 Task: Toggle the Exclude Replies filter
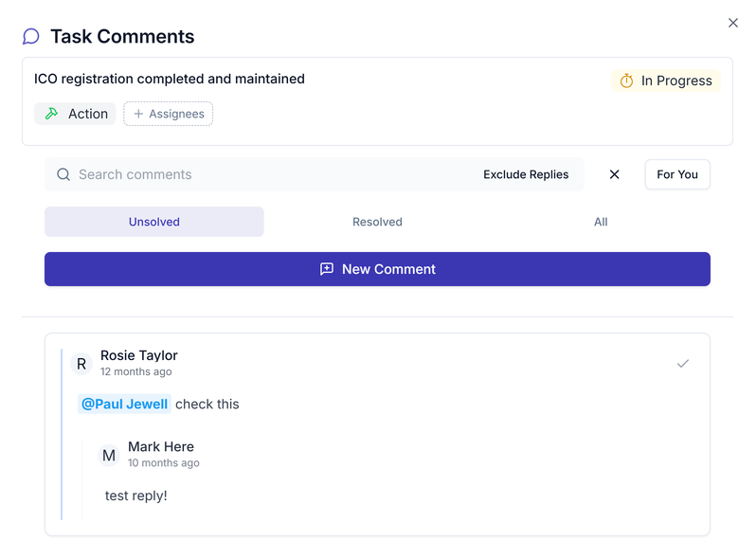tap(526, 174)
